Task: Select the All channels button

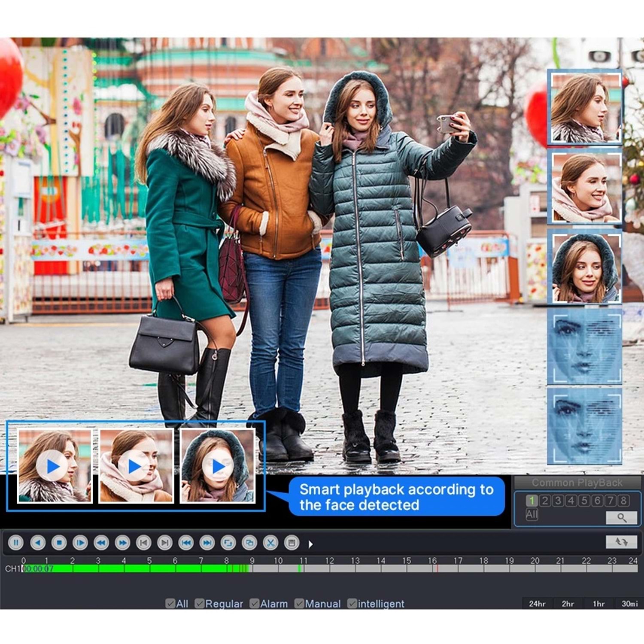Action: [x=532, y=514]
